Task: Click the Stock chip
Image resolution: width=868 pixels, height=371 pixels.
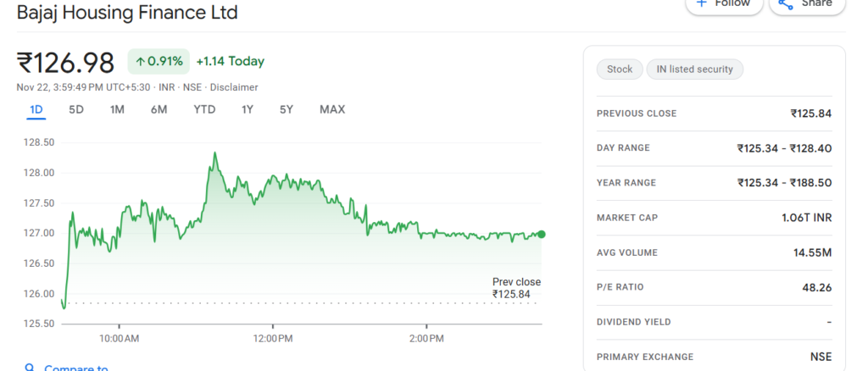Action: [x=620, y=69]
